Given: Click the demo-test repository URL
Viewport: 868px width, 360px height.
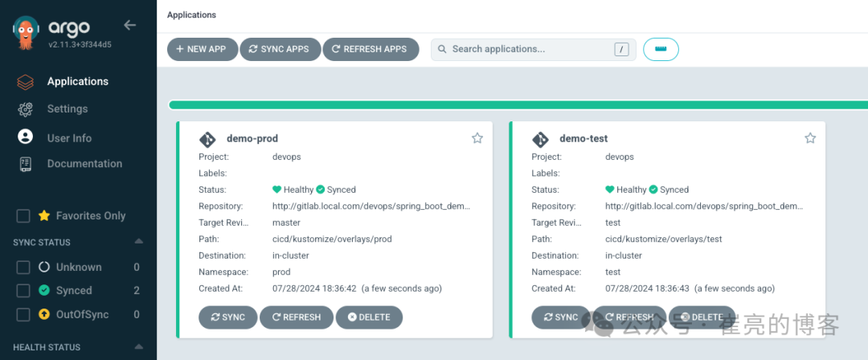Looking at the screenshot, I should (x=704, y=206).
